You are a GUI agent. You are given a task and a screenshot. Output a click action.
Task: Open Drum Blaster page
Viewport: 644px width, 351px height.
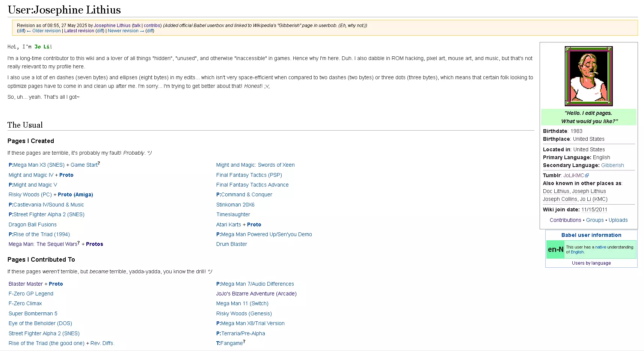(231, 244)
